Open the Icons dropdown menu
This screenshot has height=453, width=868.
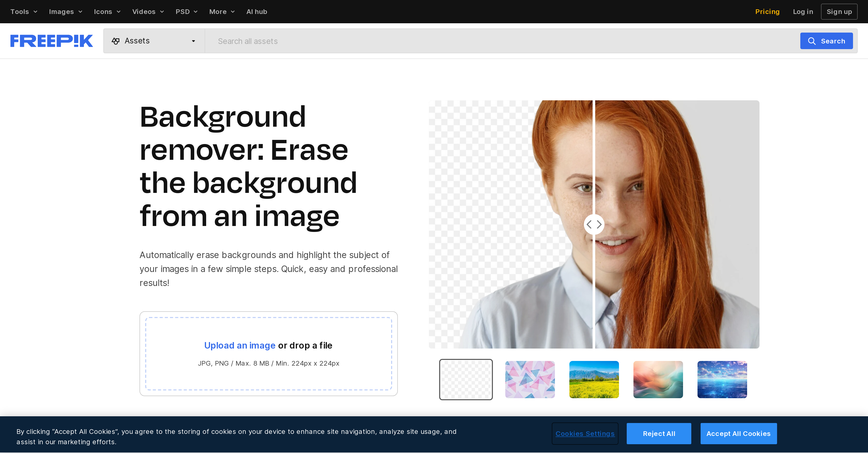coord(107,11)
